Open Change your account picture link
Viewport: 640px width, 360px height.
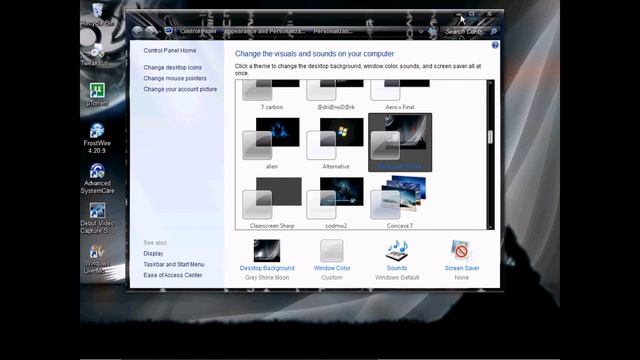coord(180,89)
